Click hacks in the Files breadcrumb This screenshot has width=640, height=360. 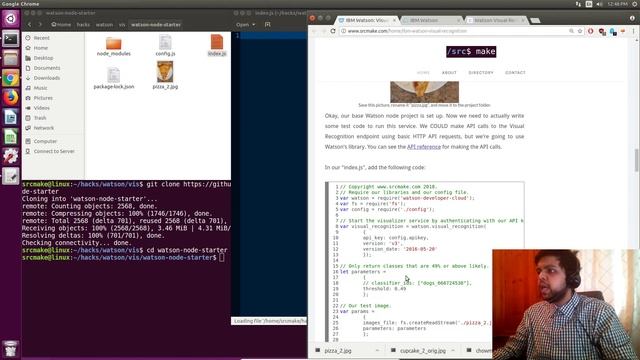point(83,24)
